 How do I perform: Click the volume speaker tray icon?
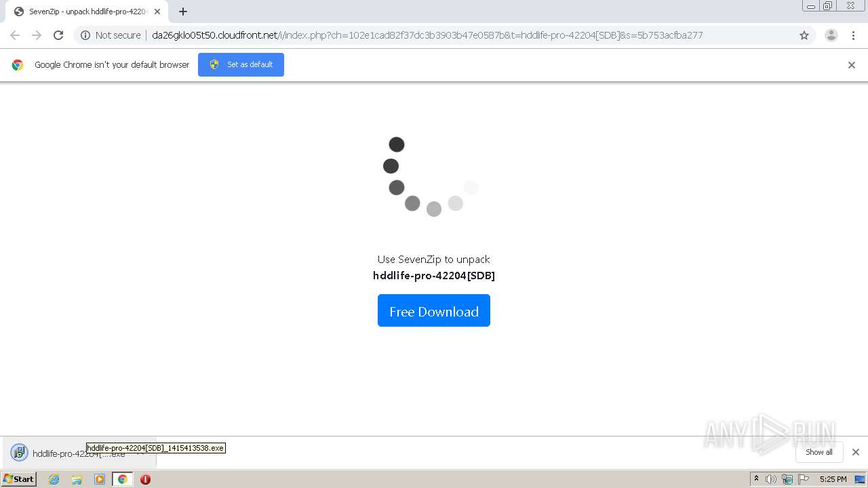click(771, 479)
